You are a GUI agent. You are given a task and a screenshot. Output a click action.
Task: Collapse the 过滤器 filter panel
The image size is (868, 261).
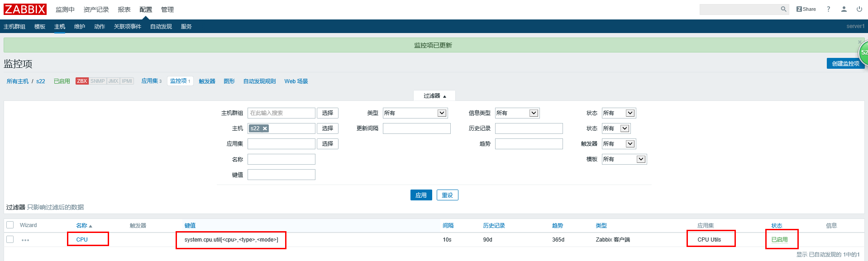[434, 96]
